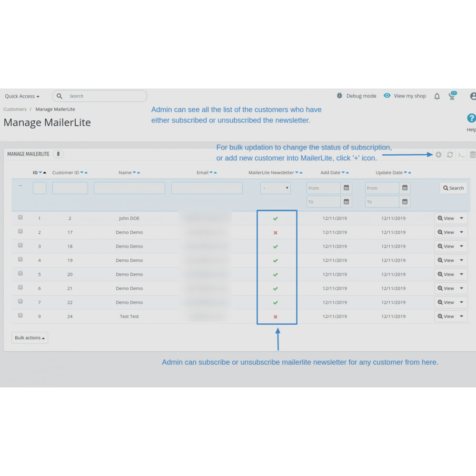Image resolution: width=476 pixels, height=476 pixels.
Task: Click the refresh list icon
Action: click(450, 155)
